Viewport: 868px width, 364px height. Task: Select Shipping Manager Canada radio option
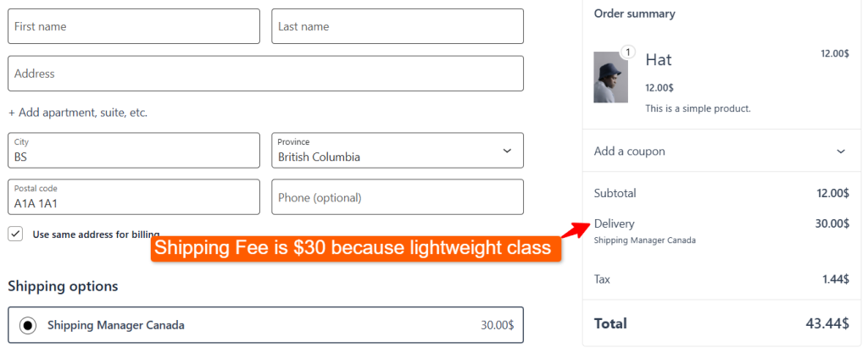tap(28, 325)
